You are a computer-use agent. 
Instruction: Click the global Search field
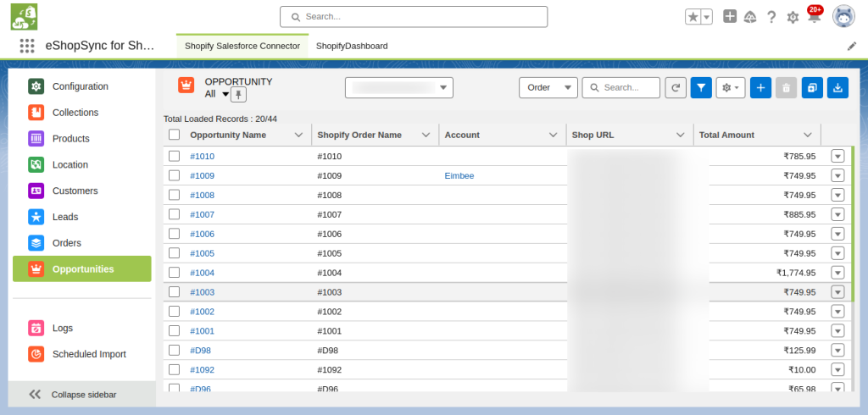point(414,17)
